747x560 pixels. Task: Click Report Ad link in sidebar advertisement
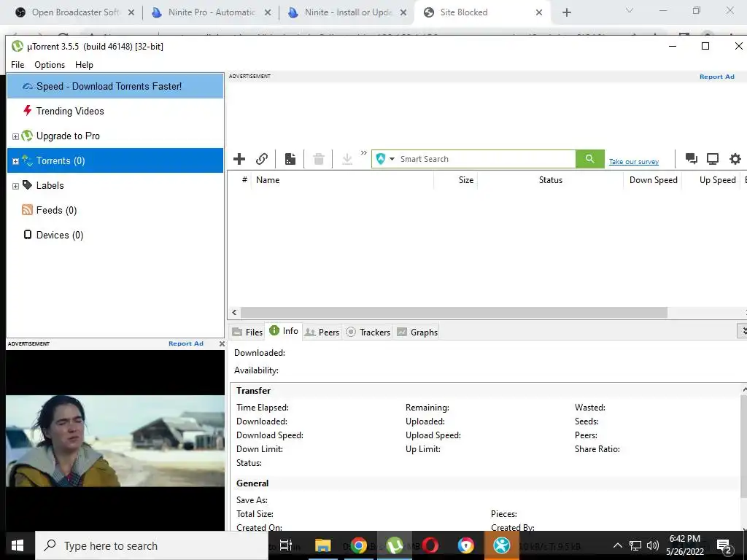pyautogui.click(x=186, y=344)
